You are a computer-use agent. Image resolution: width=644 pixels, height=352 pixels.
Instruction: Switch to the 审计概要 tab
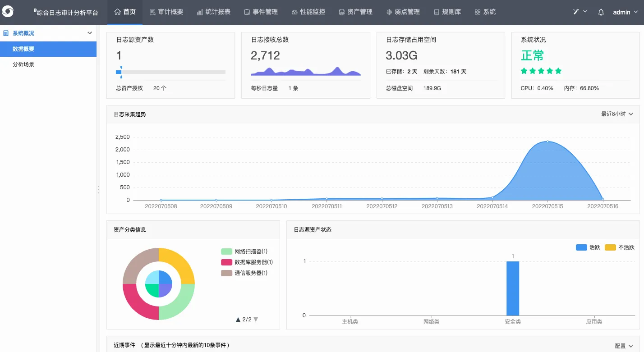click(x=166, y=12)
